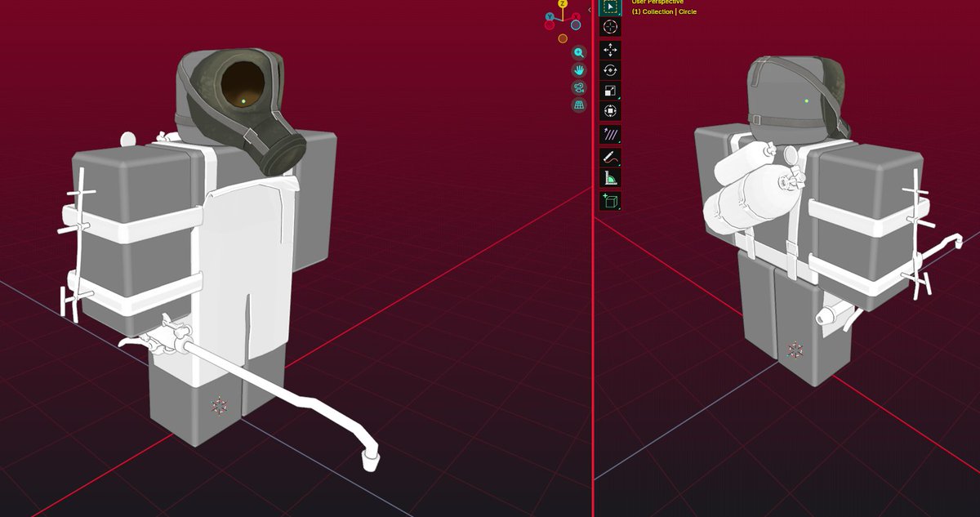Click the green origin dot inside mask lens
980x517 pixels.
(244, 101)
